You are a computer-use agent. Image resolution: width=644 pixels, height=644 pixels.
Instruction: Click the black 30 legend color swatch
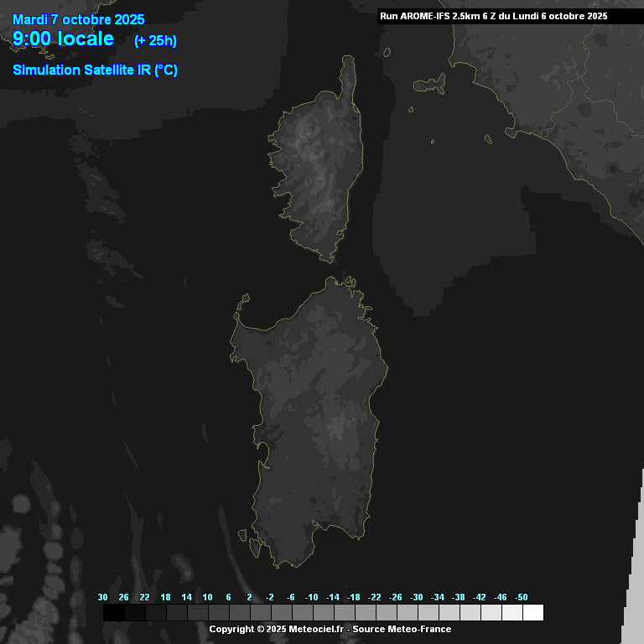click(x=114, y=613)
